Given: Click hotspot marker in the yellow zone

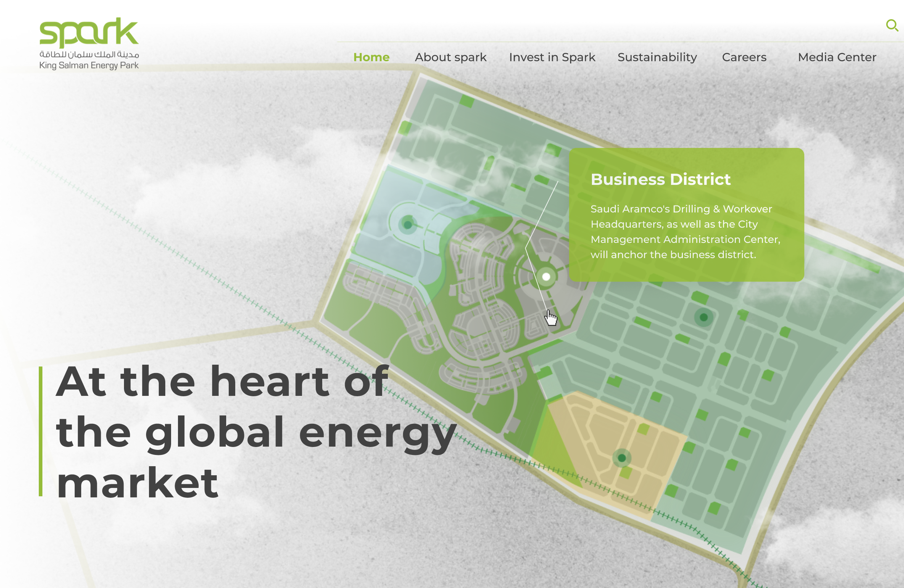Looking at the screenshot, I should pyautogui.click(x=621, y=458).
